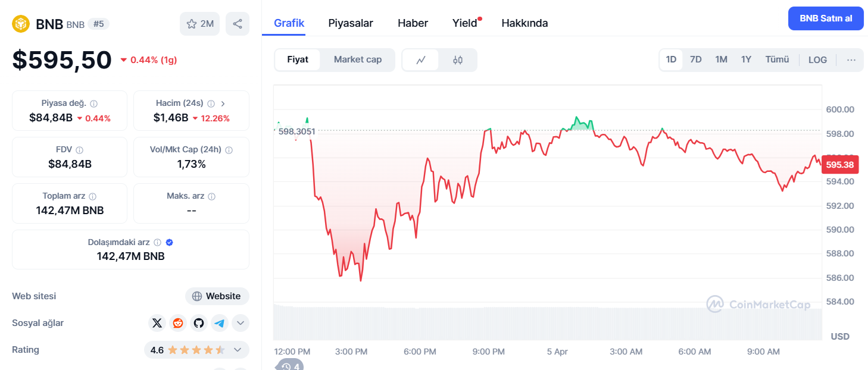Open the X (Twitter) social link
Image resolution: width=868 pixels, height=370 pixels.
(x=157, y=323)
